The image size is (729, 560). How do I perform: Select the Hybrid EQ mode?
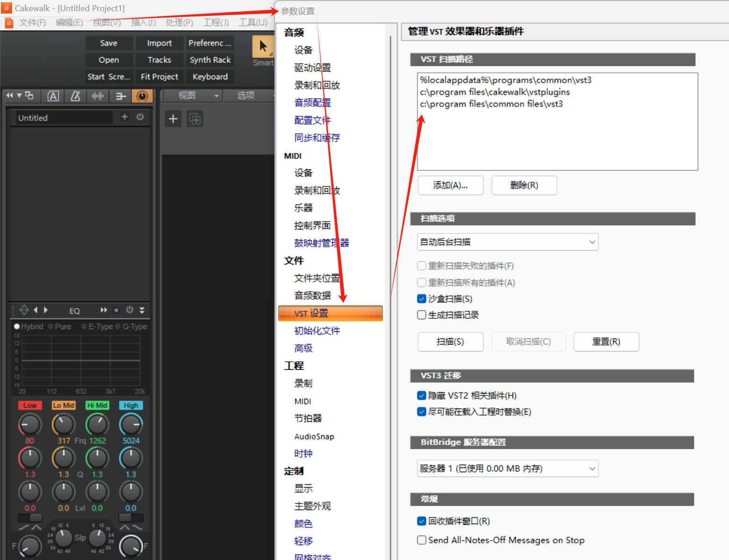[29, 326]
